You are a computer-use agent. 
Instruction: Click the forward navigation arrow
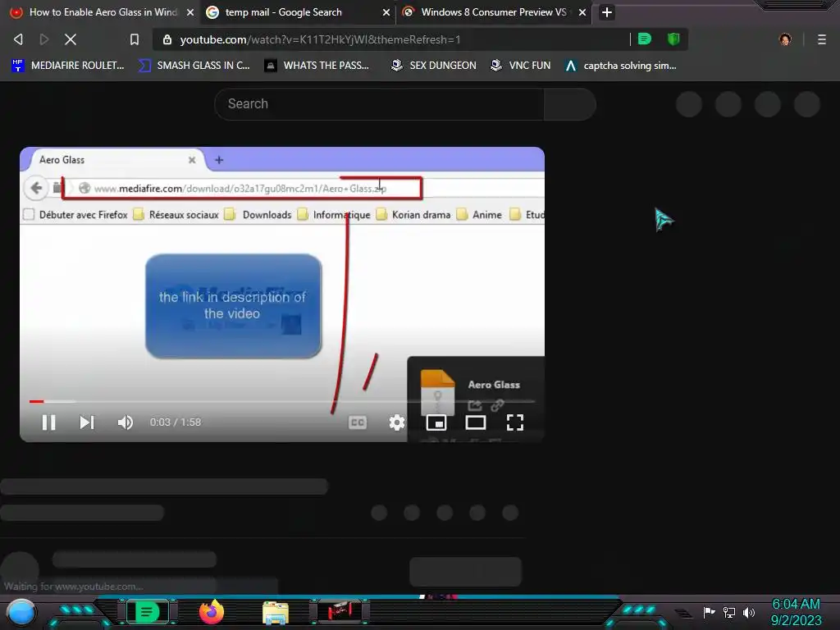point(44,39)
